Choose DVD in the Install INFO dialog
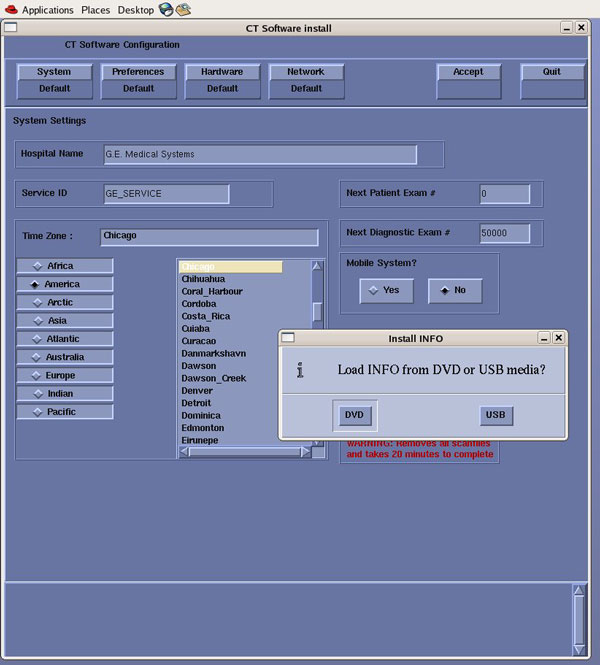Image resolution: width=600 pixels, height=665 pixels. coord(354,415)
